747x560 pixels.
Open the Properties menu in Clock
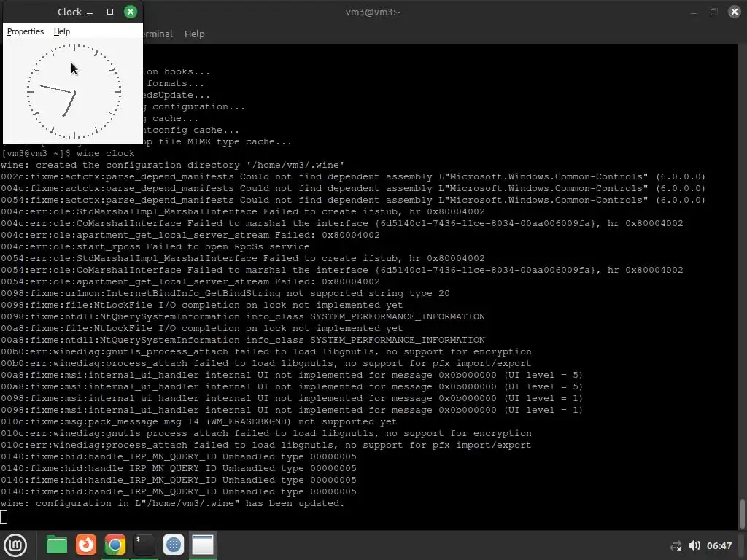(26, 31)
